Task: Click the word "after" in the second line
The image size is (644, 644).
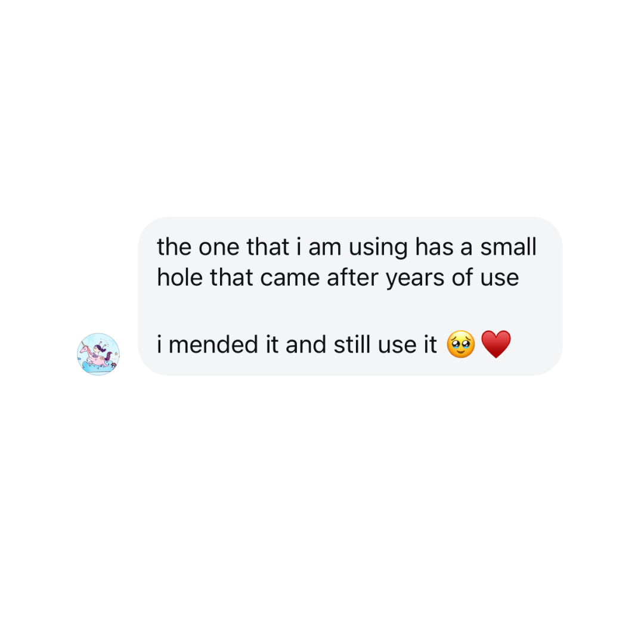Action: (x=352, y=277)
